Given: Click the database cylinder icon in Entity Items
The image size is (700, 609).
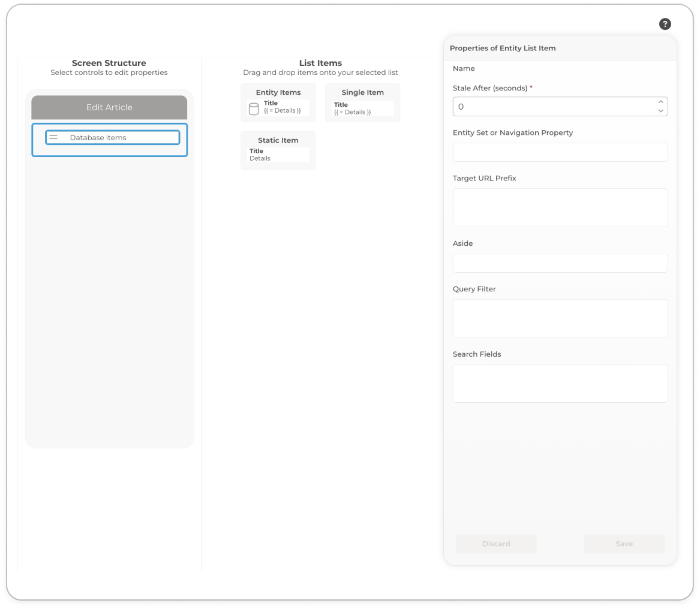Looking at the screenshot, I should tap(254, 109).
